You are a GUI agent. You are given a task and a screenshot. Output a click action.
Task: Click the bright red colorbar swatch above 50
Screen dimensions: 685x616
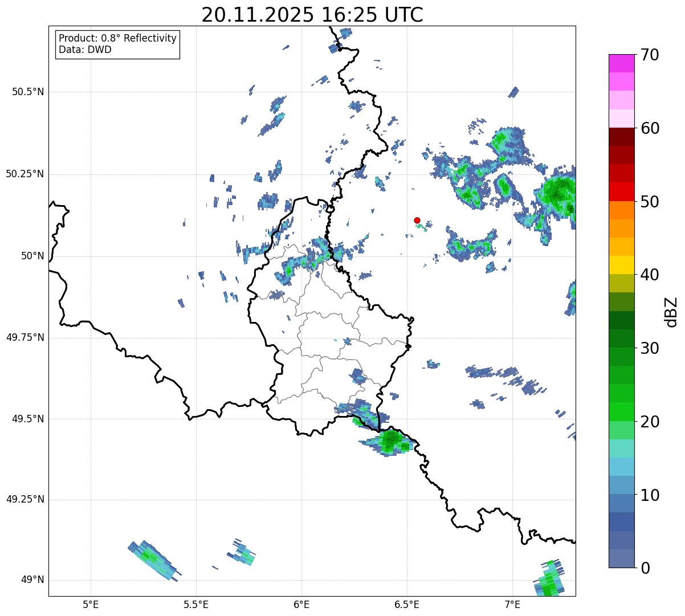coord(621,192)
